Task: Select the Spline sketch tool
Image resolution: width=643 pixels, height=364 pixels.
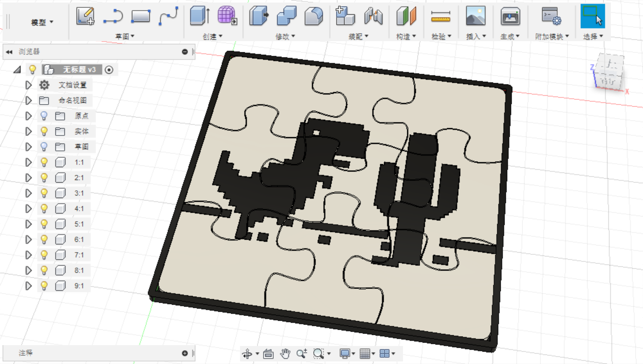Action: [x=168, y=16]
